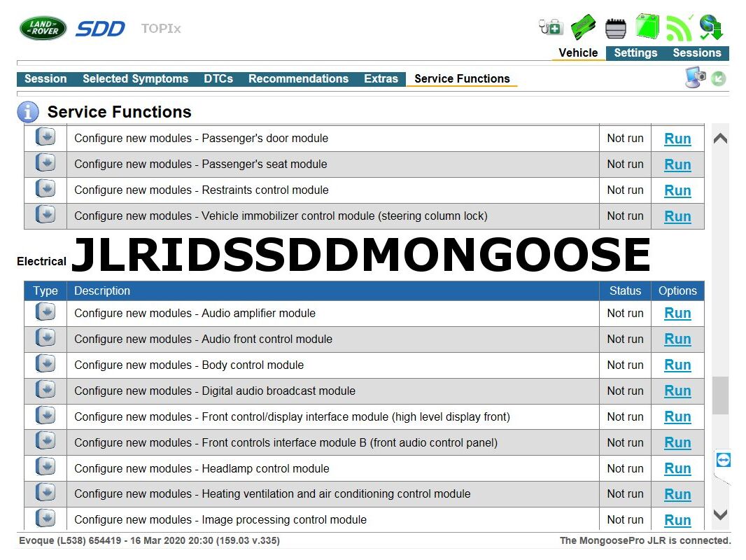This screenshot has height=560, width=746.
Task: Go to the Selected Symptoms tab
Action: click(x=135, y=79)
